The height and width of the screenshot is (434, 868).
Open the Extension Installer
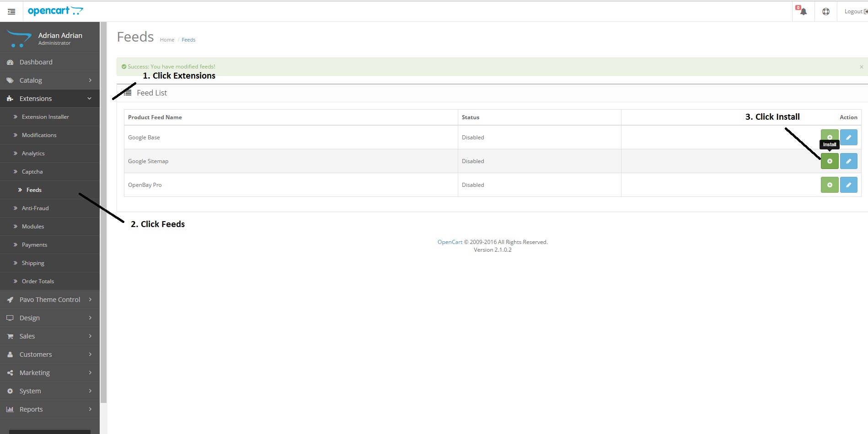click(x=45, y=116)
